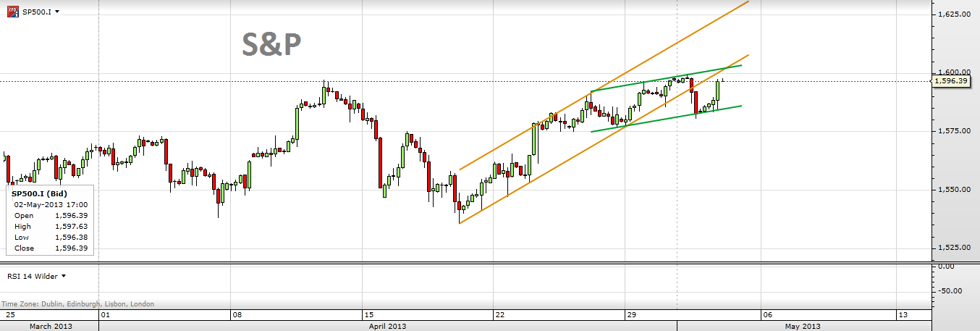
Task: Click the 1,525.00 price axis label
Action: coord(954,248)
